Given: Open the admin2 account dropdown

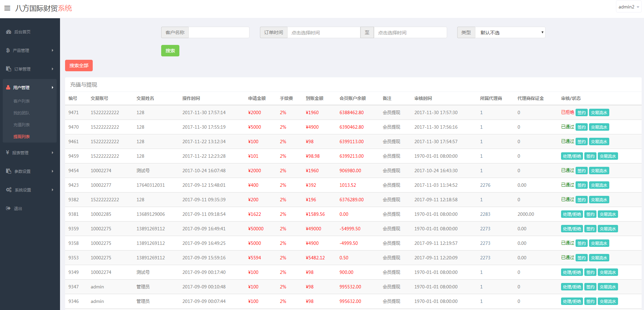Looking at the screenshot, I should click(x=628, y=7).
